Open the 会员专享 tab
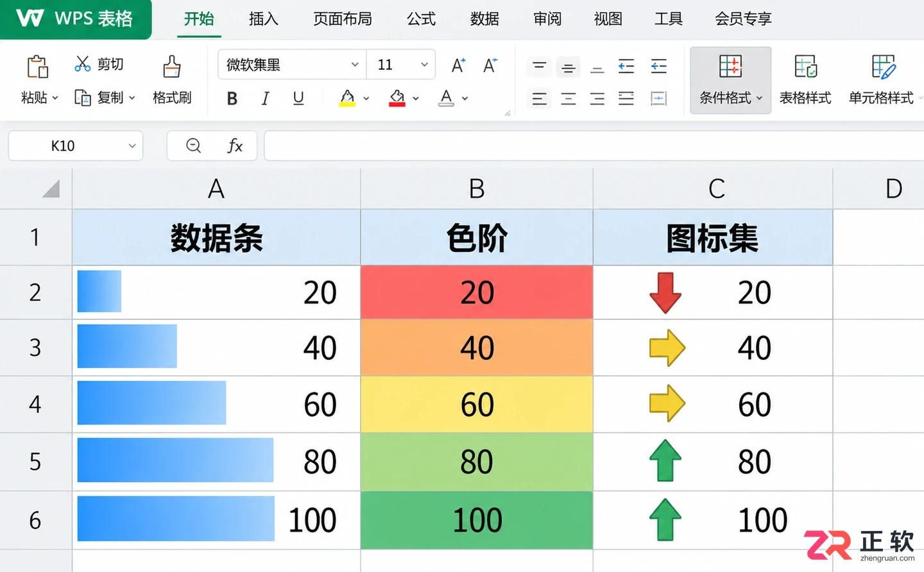 743,19
